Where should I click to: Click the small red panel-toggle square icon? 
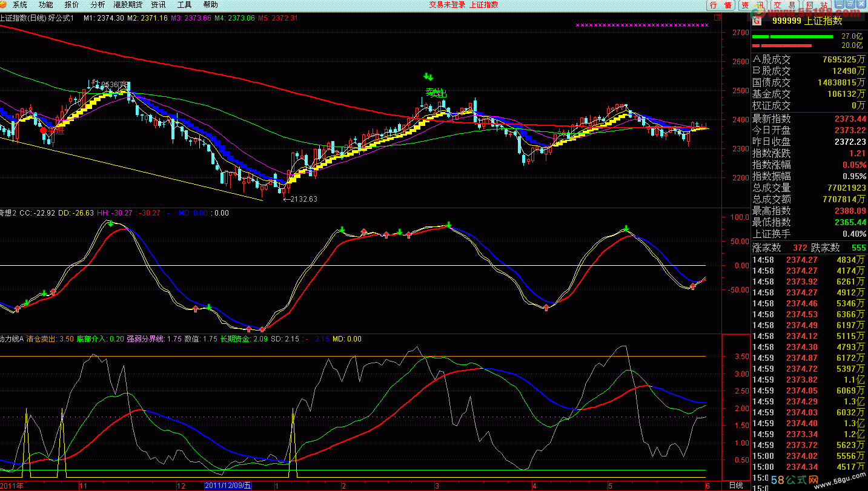click(717, 18)
